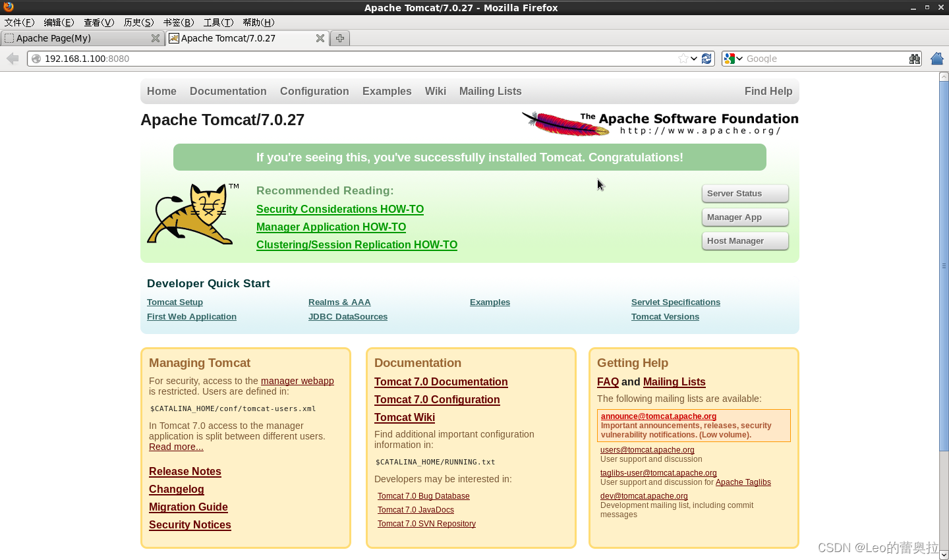Open the Realms & AAA link

coord(339,302)
